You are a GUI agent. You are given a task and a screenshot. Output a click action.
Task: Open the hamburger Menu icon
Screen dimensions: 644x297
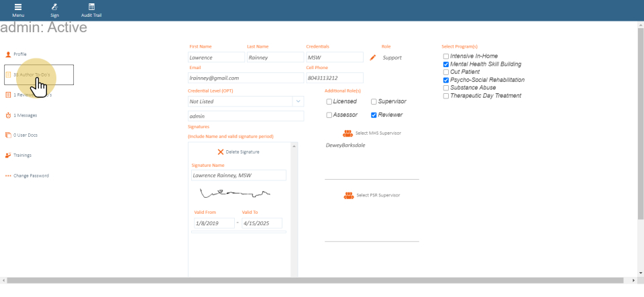(18, 7)
